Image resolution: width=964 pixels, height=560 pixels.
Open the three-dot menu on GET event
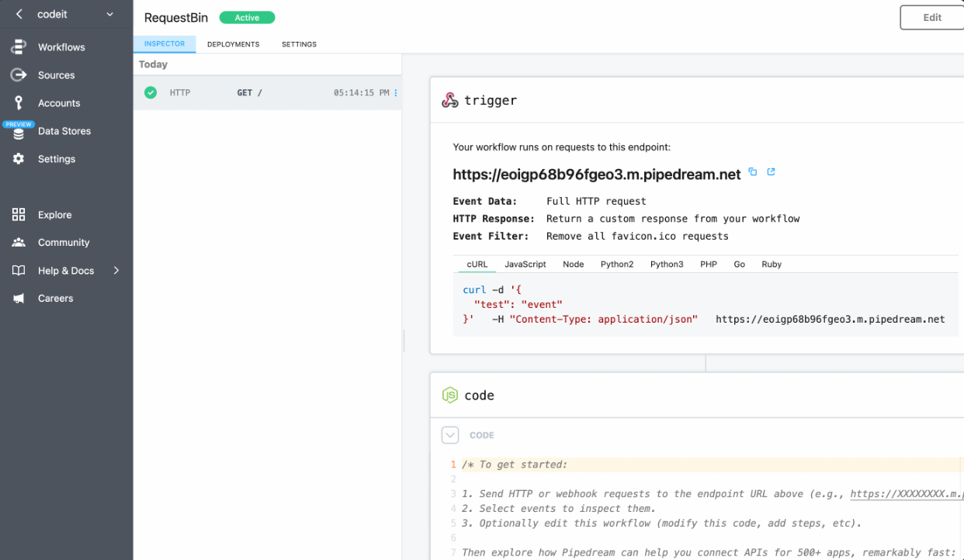click(396, 93)
